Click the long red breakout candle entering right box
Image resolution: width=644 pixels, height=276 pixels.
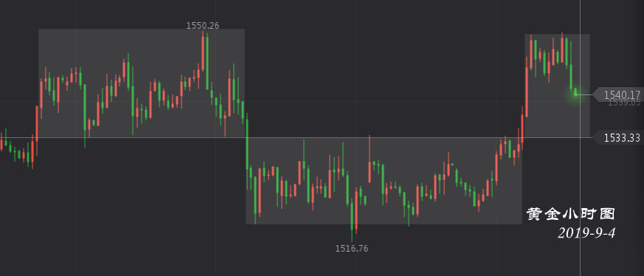[527, 92]
